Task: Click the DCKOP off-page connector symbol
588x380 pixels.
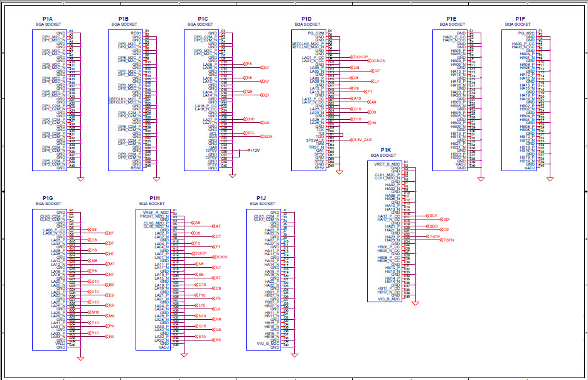Action: click(358, 57)
